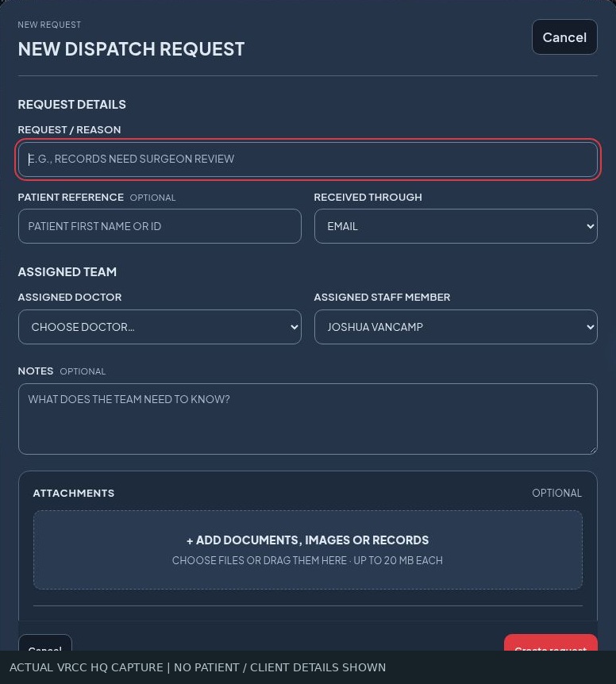This screenshot has height=684, width=616.
Task: Click the Optional label beside Patient Reference
Action: pyautogui.click(x=152, y=198)
